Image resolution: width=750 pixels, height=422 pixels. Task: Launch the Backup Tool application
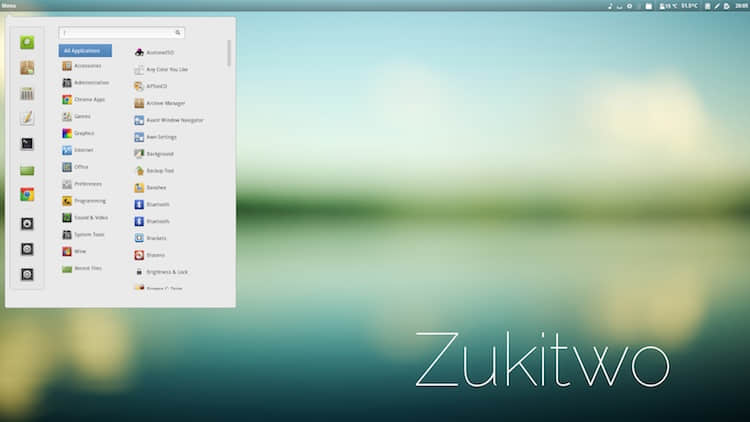[x=154, y=171]
